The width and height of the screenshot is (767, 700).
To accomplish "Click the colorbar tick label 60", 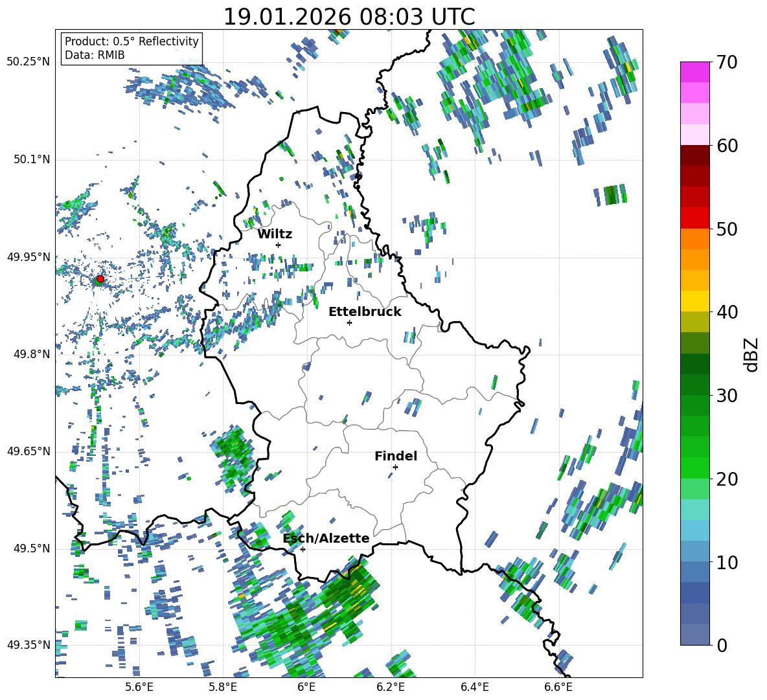I will click(x=726, y=146).
